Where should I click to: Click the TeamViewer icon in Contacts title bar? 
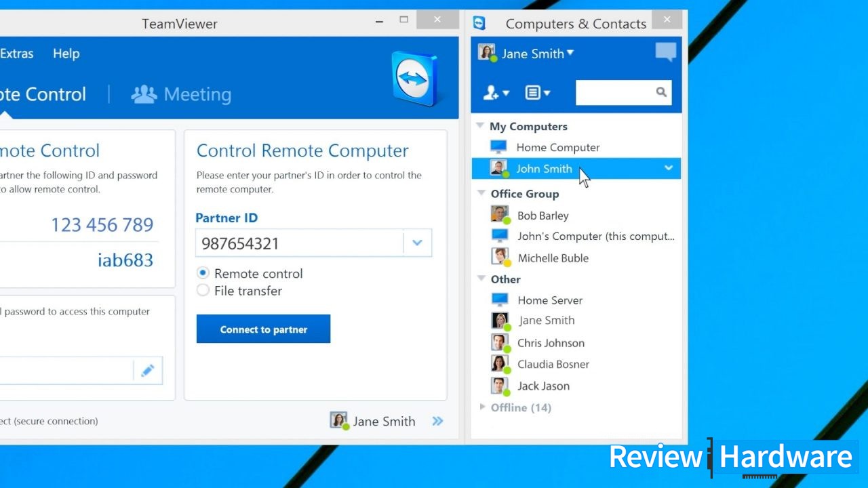(479, 23)
